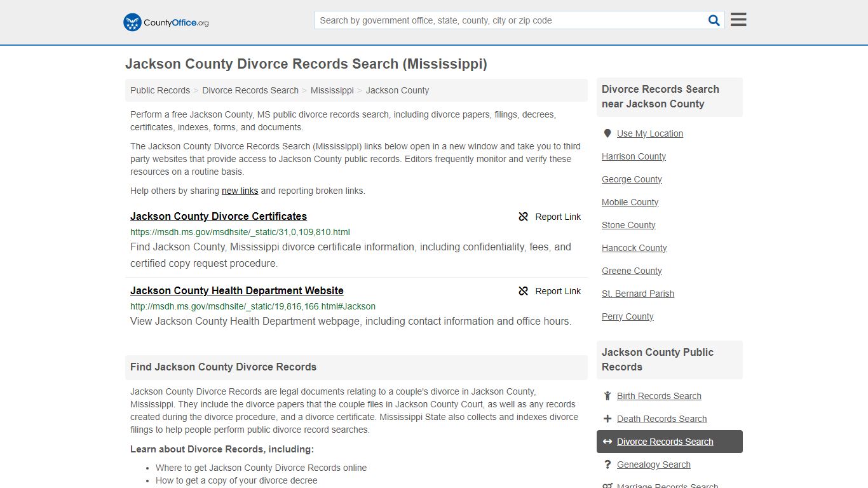Click the Death Records cross icon
Viewport: 868px width, 488px height.
click(x=607, y=419)
